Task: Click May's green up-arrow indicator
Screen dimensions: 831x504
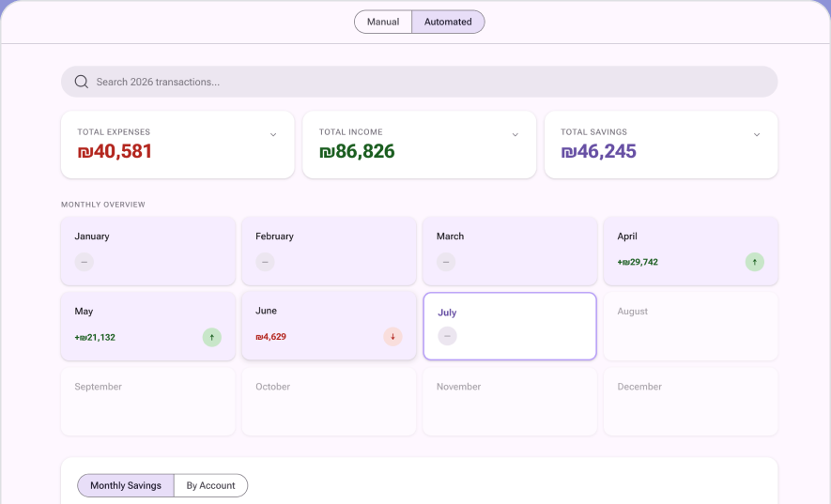Action: tap(212, 337)
